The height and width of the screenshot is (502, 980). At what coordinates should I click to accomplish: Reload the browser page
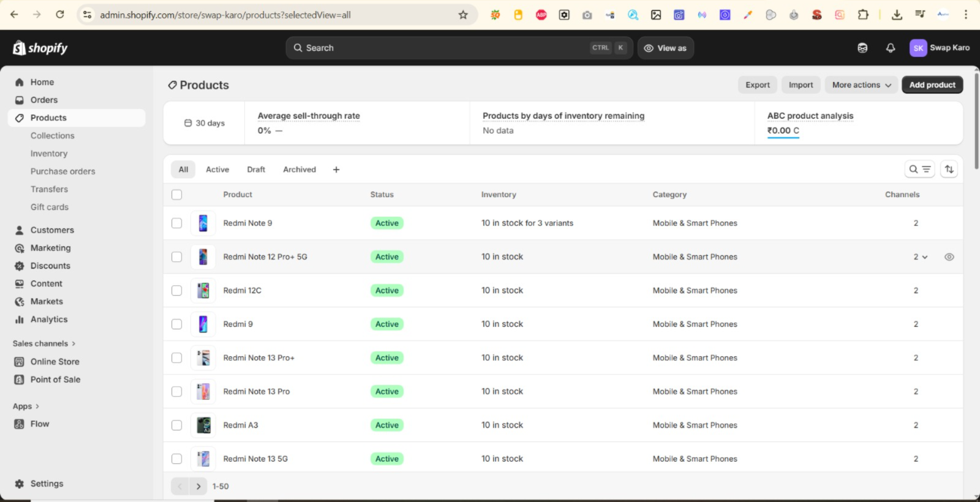tap(60, 15)
